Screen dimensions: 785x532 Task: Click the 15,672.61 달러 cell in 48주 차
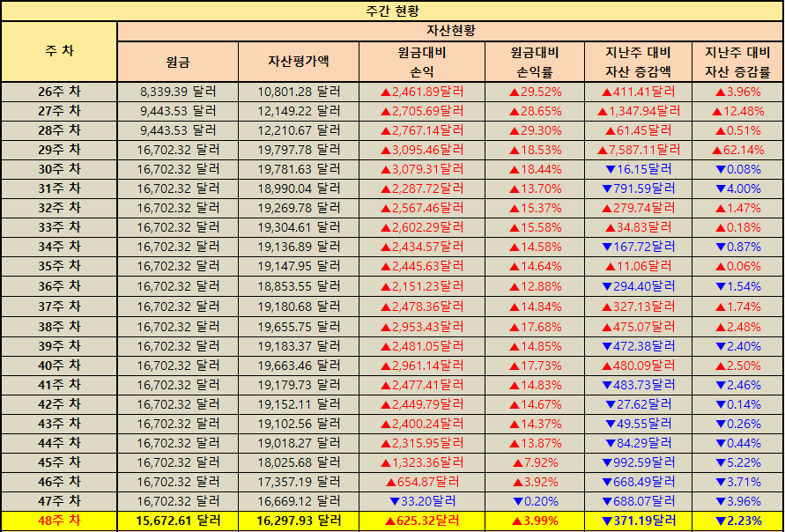[177, 521]
